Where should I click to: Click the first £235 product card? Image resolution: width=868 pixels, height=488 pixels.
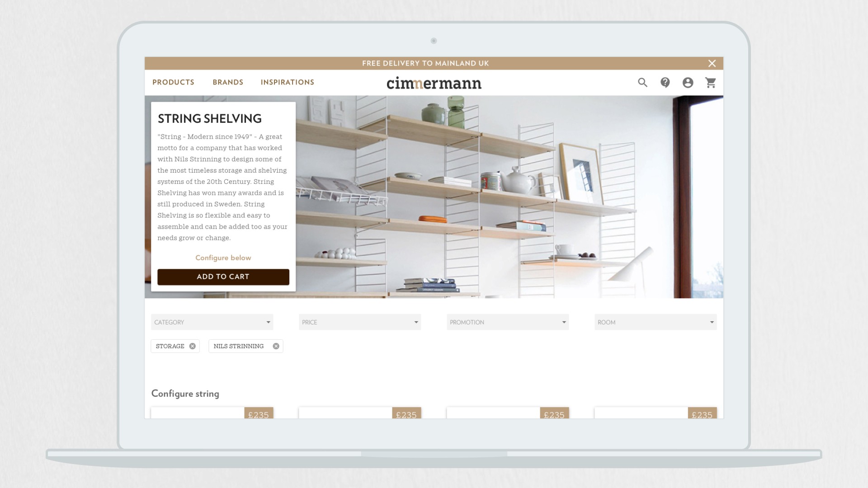212,413
